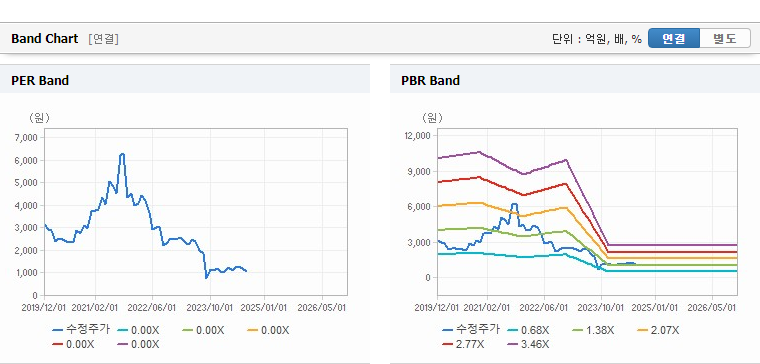Click 2021/02/01 date label under PER chart
Image resolution: width=760 pixels, height=364 pixels.
tap(95, 307)
